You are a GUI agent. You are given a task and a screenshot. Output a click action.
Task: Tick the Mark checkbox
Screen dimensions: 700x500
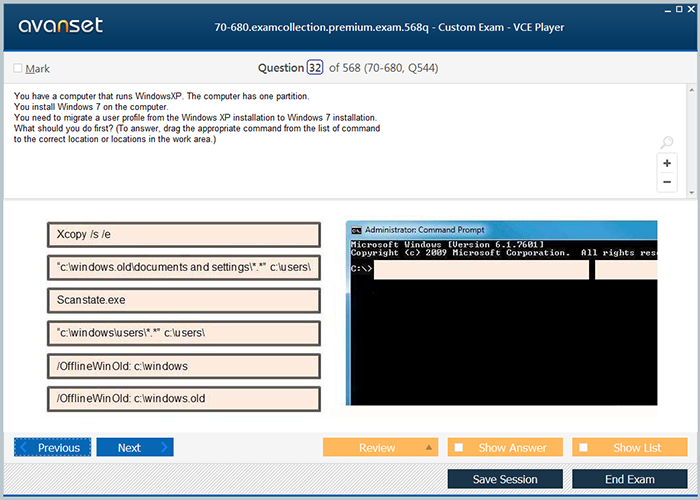(x=18, y=68)
